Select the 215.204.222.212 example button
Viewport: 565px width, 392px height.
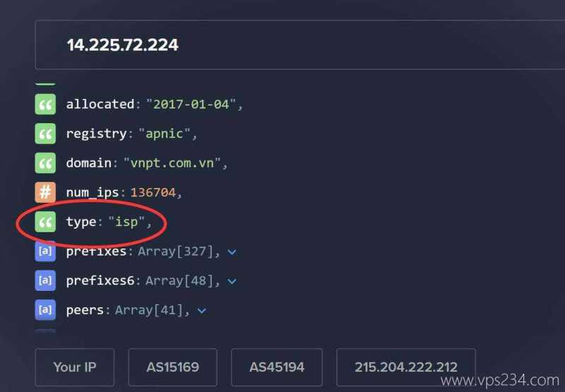point(406,367)
